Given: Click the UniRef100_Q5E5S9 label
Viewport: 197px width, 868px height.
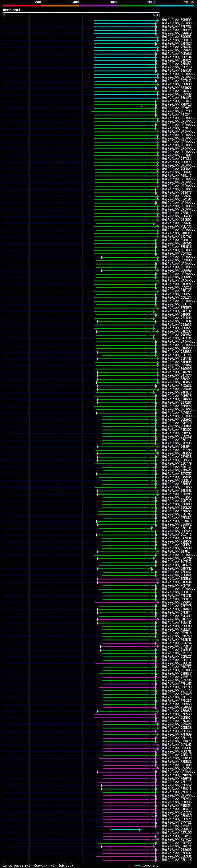Looking at the screenshot, I should click(177, 714).
